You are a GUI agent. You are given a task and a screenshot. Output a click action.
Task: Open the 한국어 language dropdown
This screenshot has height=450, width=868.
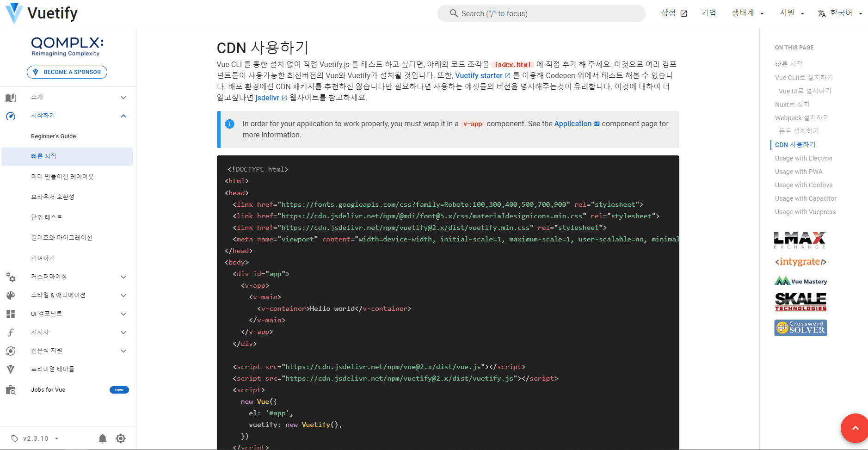[x=840, y=13]
